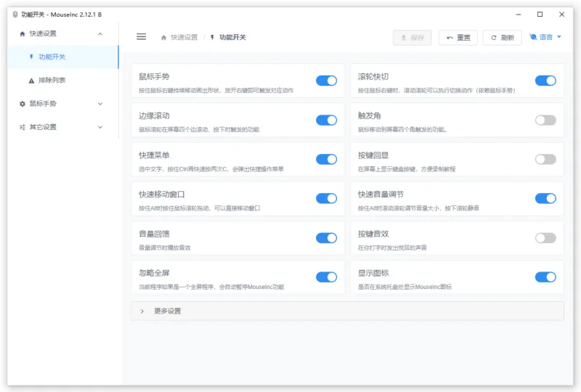Click home icon beside 快速设置 sidebar
Image resolution: width=581 pixels, height=392 pixels.
click(23, 33)
